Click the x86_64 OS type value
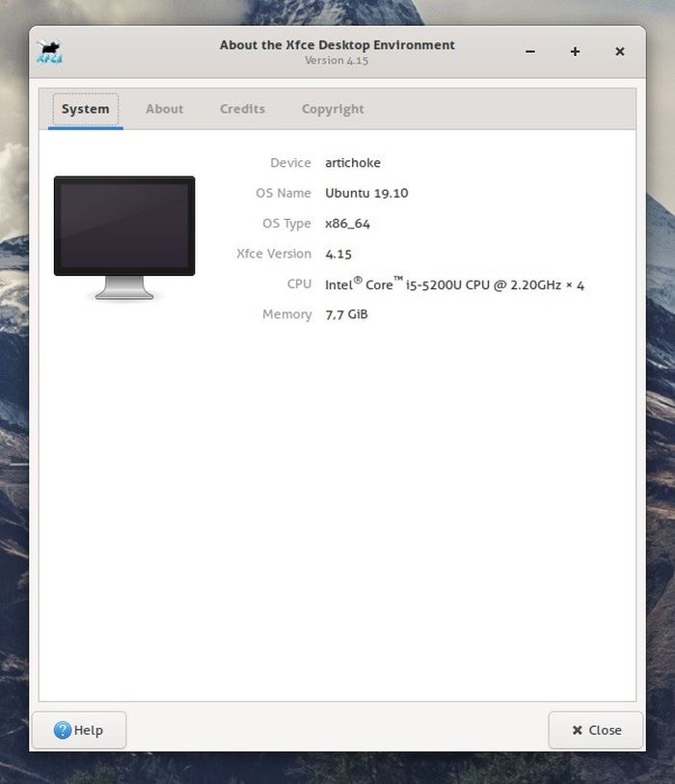 (x=347, y=224)
